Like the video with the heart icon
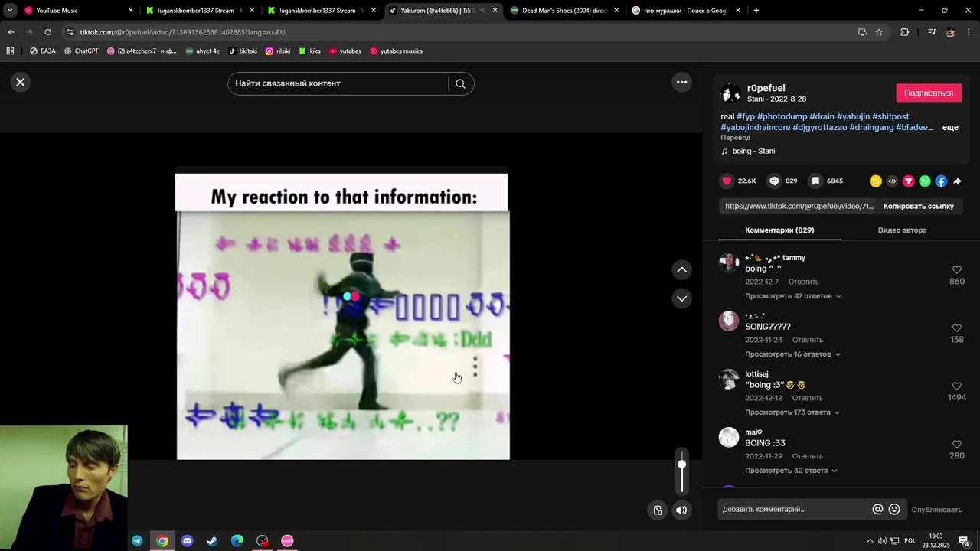The image size is (980, 551). (x=727, y=181)
